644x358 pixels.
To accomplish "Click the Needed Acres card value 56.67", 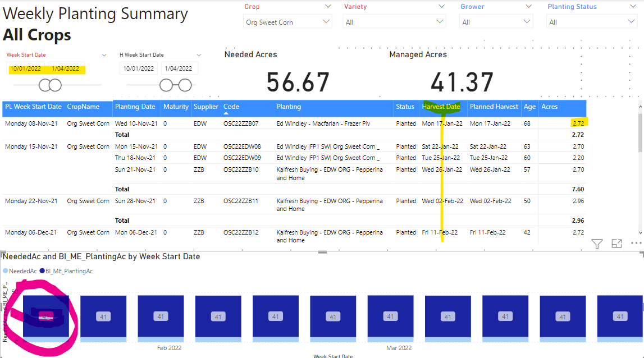I will click(298, 82).
